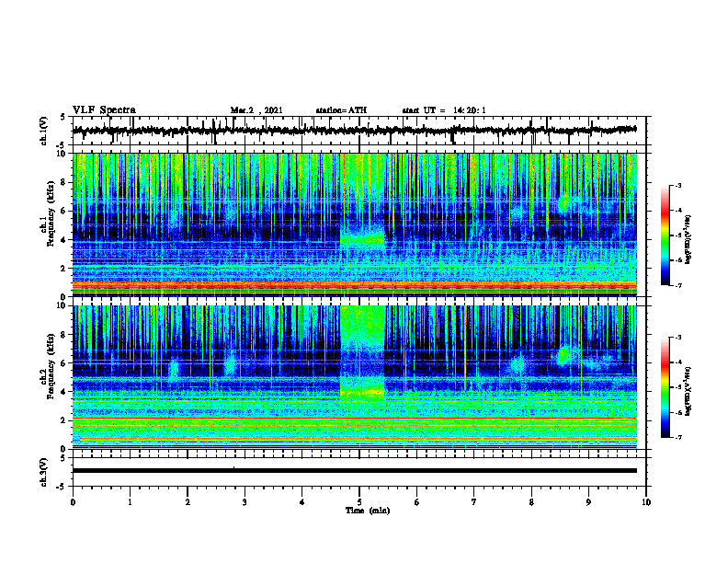Image resolution: width=728 pixels, height=563 pixels.
Task: Click the ch.2 spectrogram color bar
Action: [665, 387]
